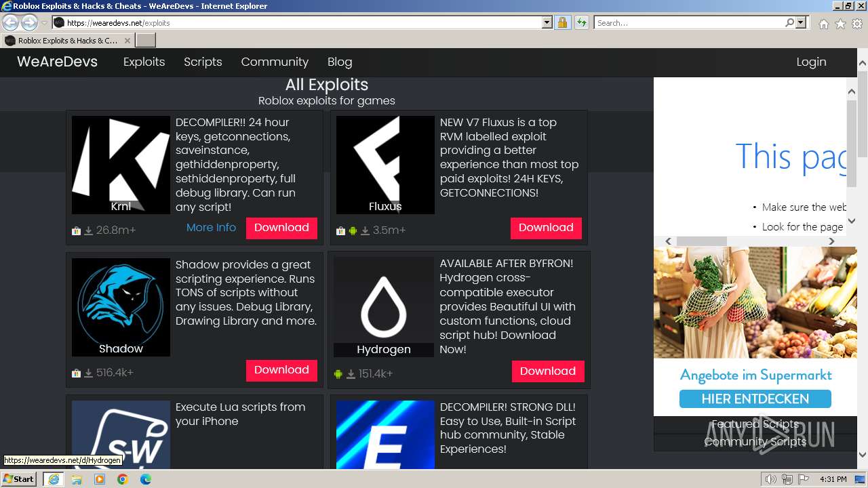The image size is (868, 488).
Task: Open the browser Home icon
Action: (x=823, y=24)
